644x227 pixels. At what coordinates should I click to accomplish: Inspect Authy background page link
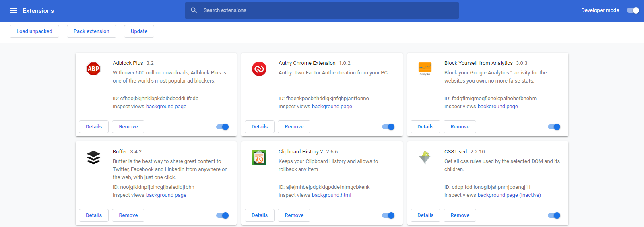pos(332,107)
